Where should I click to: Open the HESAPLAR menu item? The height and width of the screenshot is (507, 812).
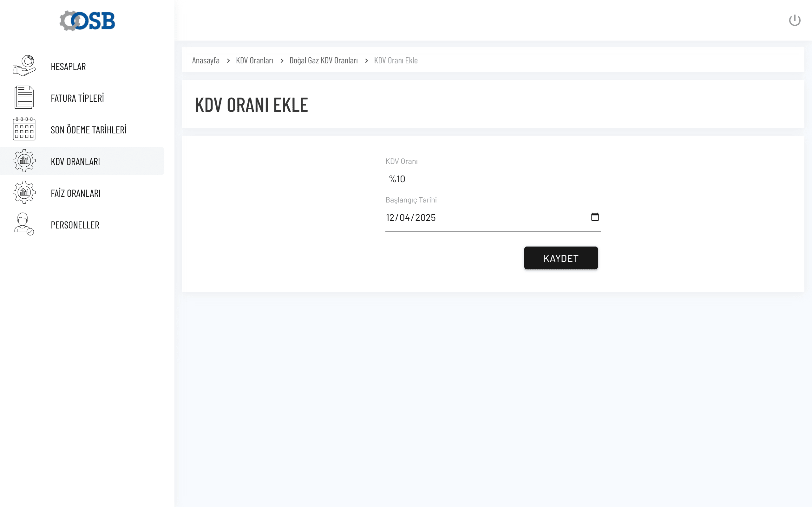point(68,67)
